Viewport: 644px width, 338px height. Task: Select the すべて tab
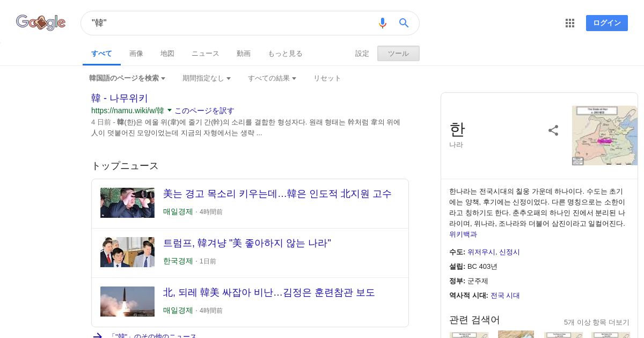(101, 54)
